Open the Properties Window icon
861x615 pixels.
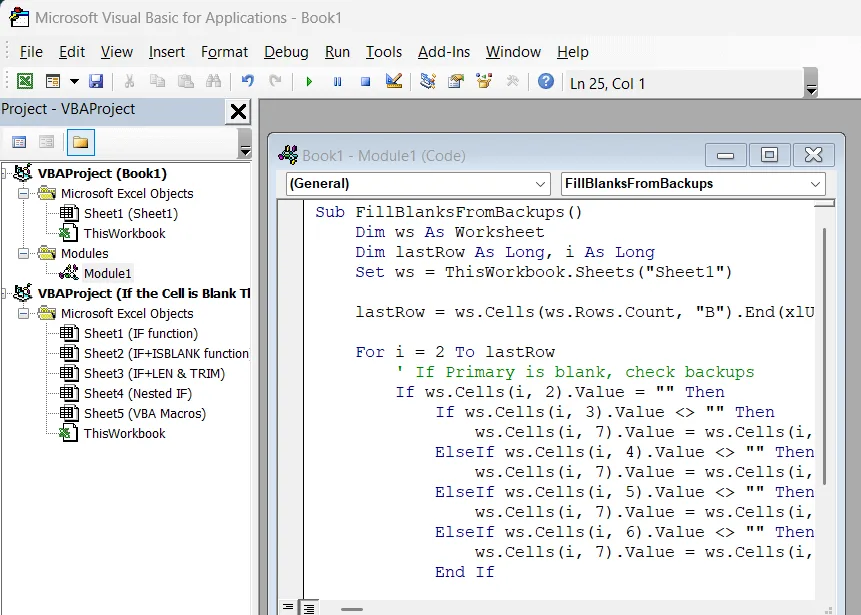456,82
